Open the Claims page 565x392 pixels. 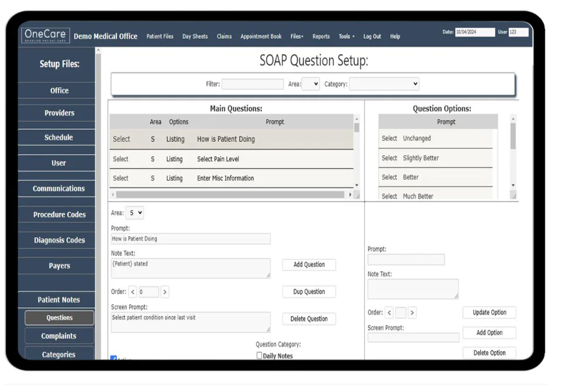[224, 36]
